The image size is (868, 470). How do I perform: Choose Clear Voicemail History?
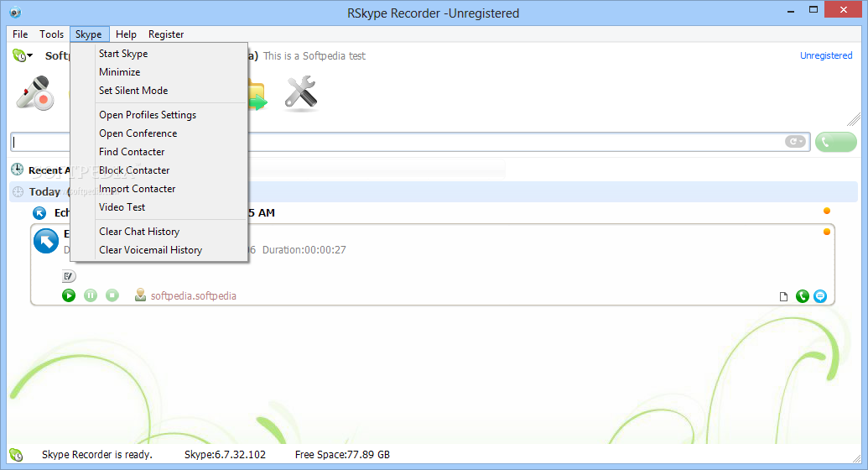pyautogui.click(x=159, y=250)
